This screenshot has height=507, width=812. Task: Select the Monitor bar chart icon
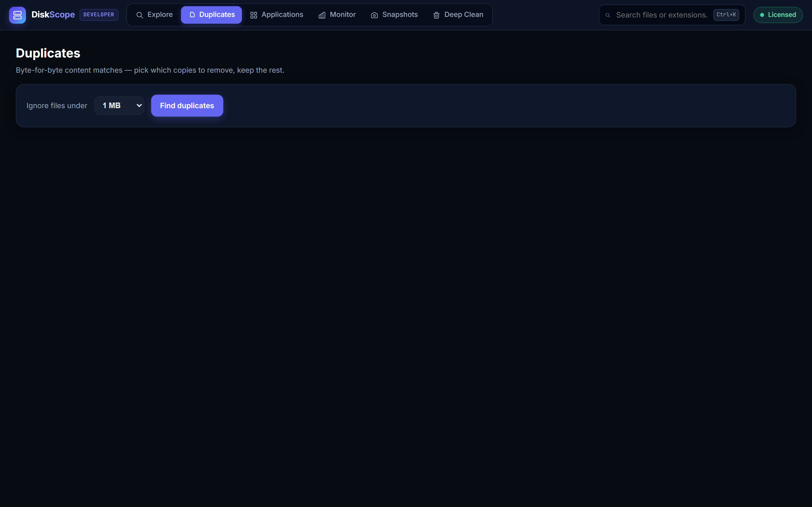(322, 15)
